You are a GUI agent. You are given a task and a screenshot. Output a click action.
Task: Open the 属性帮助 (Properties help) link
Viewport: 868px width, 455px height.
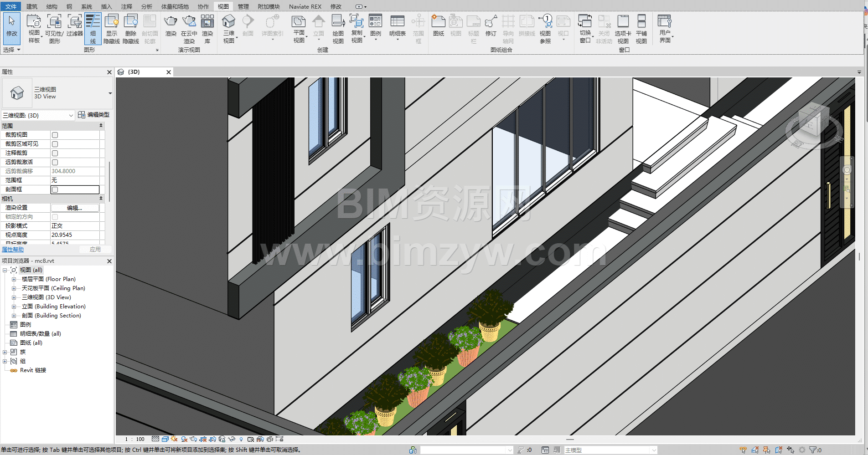tap(13, 250)
